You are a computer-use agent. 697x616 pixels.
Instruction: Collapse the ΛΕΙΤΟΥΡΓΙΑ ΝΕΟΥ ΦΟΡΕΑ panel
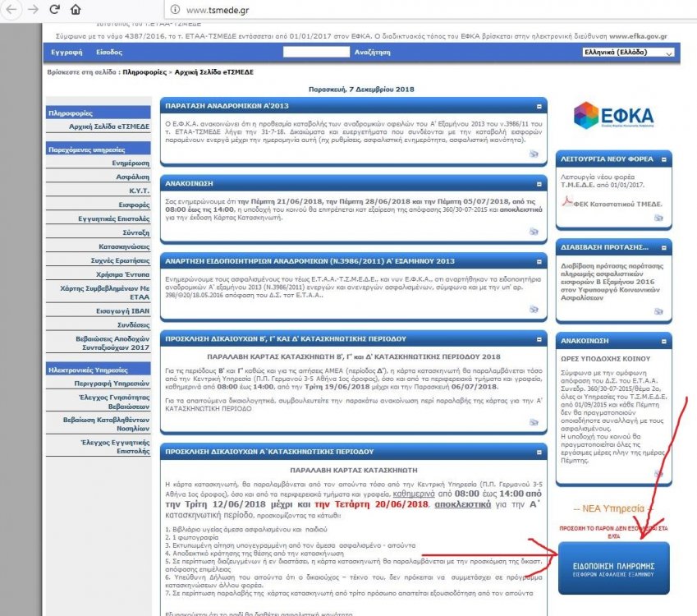pos(663,155)
